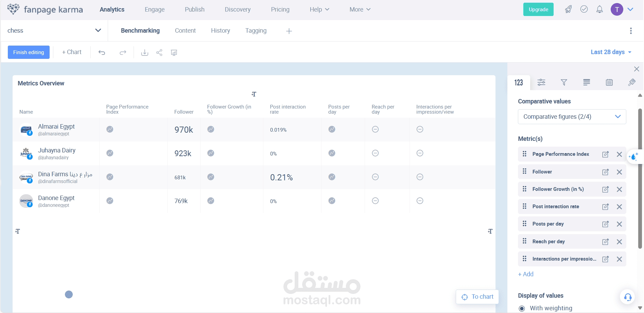
Task: Open the sliders settings panel tab
Action: pyautogui.click(x=541, y=82)
